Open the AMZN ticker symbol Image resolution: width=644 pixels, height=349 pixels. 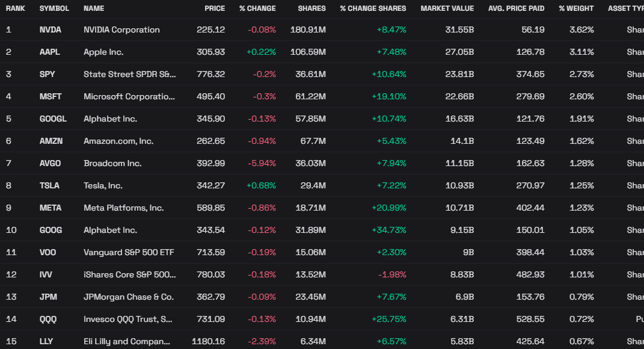click(51, 141)
